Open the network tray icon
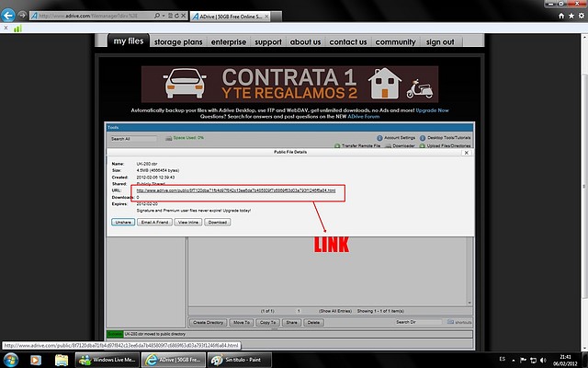 533,360
